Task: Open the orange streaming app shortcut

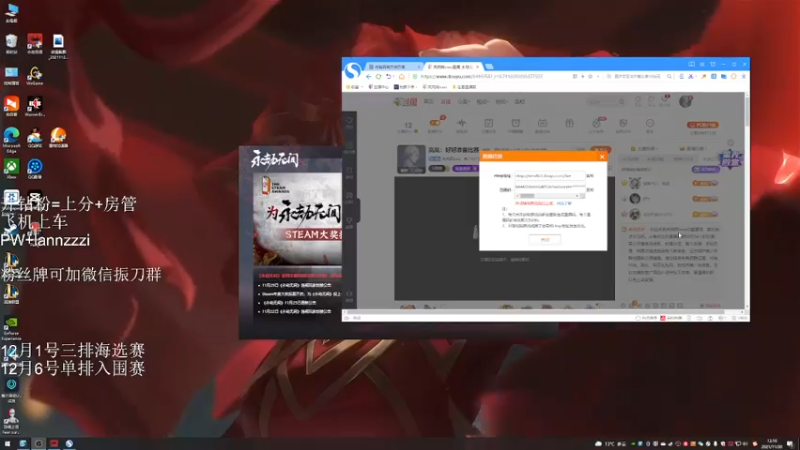Action: point(11,106)
